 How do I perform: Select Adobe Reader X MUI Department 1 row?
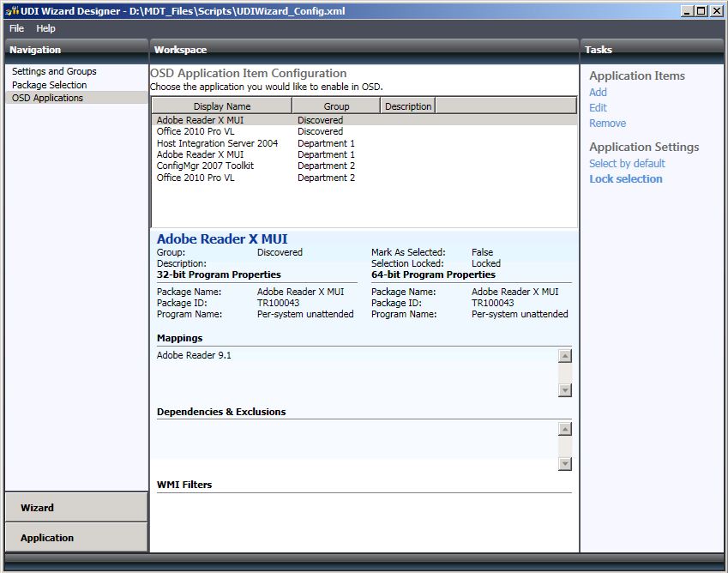(364, 154)
